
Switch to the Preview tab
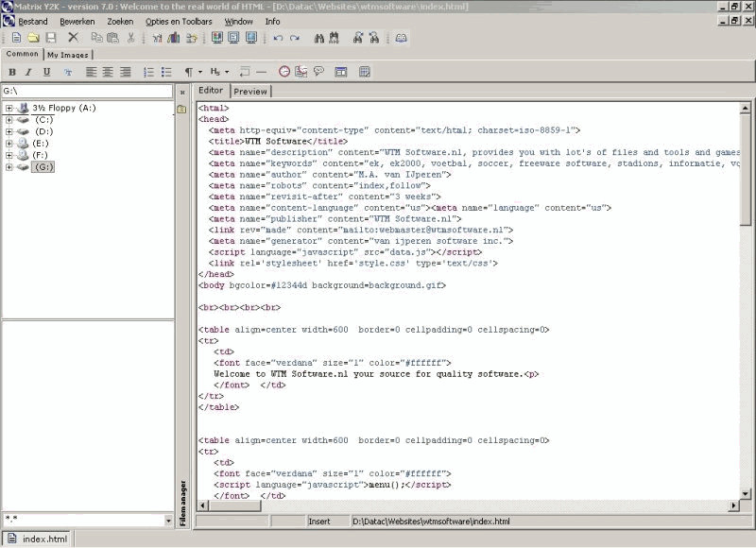click(x=250, y=92)
